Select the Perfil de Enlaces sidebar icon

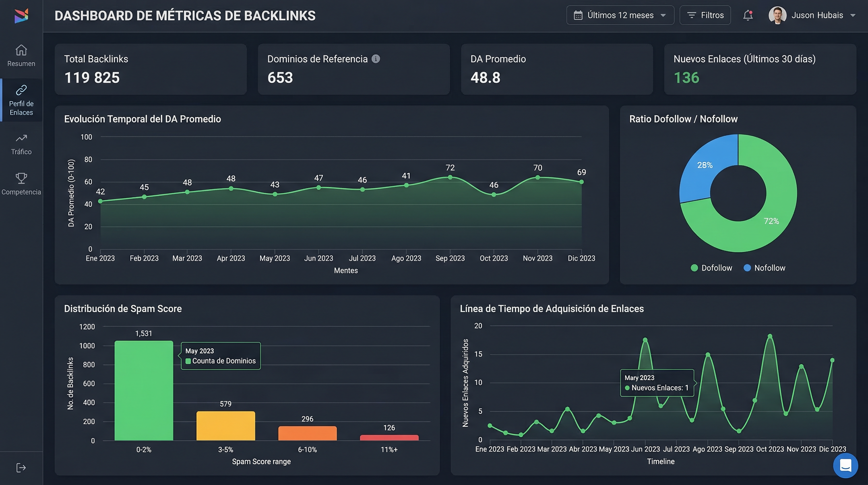[21, 99]
